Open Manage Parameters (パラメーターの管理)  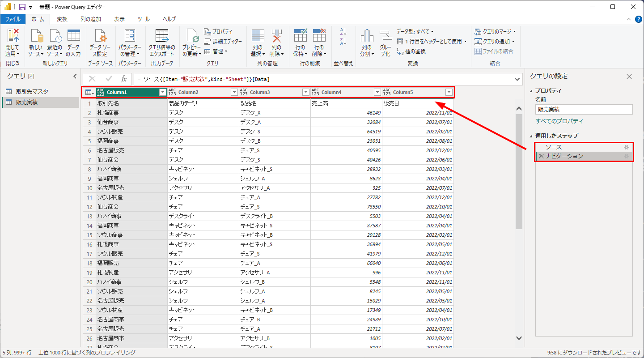tap(130, 43)
